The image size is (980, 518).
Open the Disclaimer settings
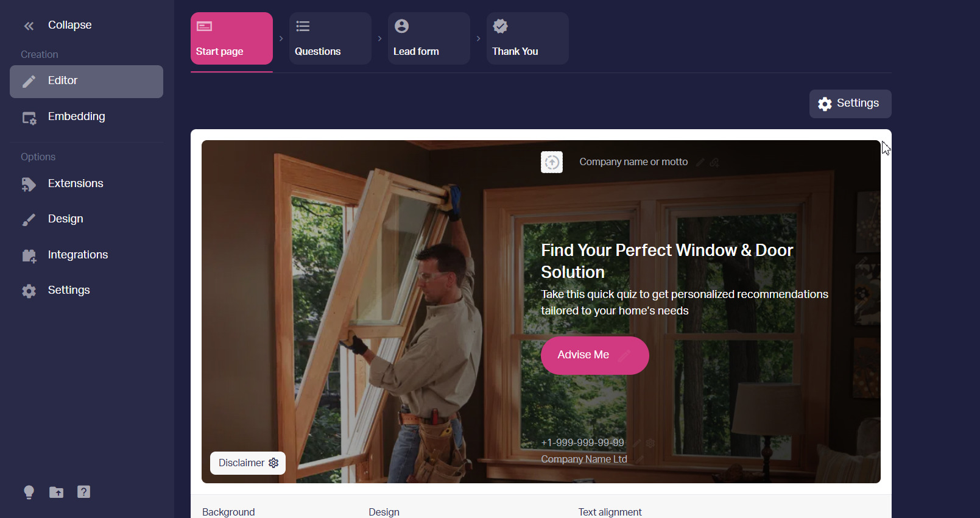click(248, 463)
